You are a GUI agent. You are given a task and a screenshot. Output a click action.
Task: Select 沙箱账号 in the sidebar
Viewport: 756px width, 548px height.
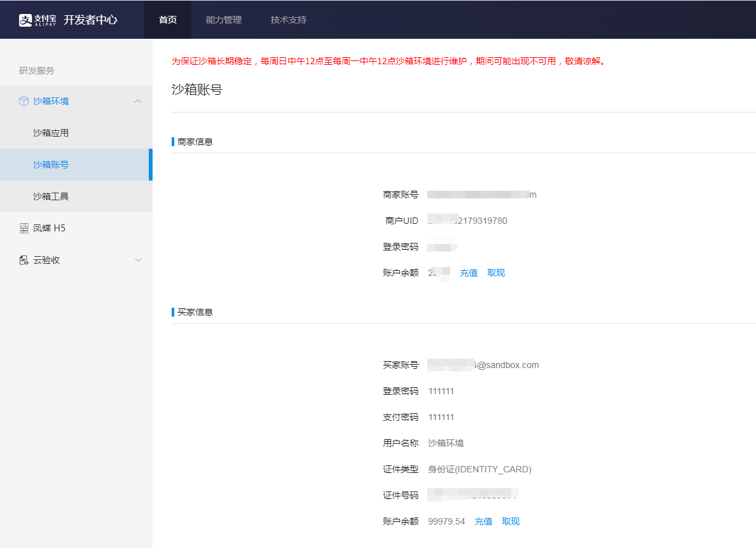(76, 165)
